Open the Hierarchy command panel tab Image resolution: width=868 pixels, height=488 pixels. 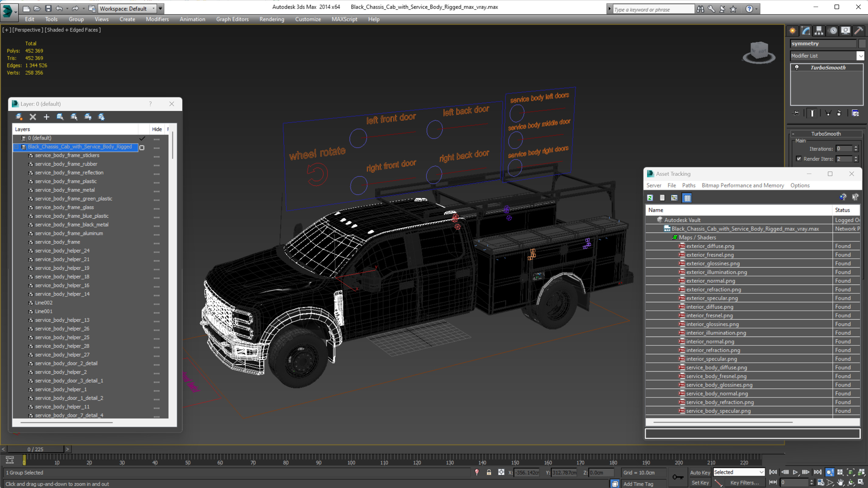tap(819, 31)
